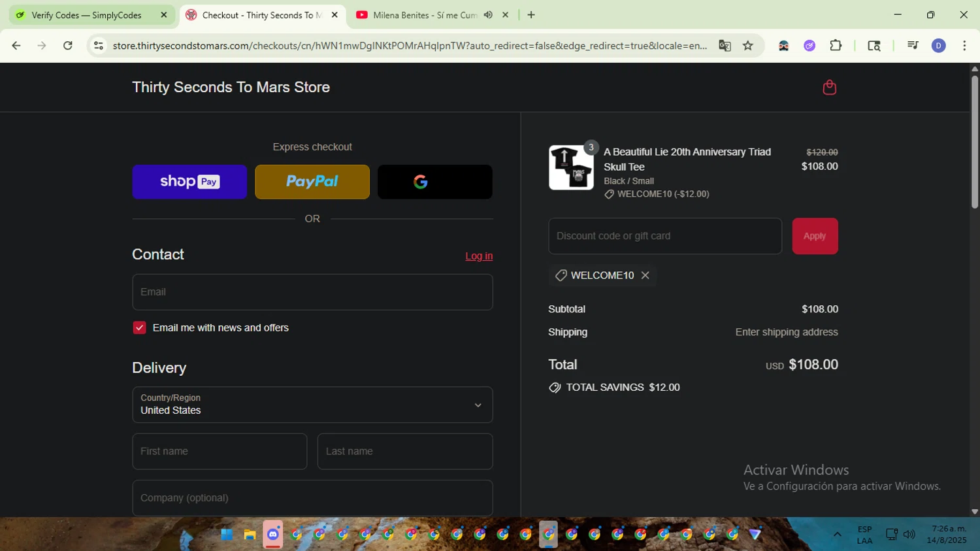The width and height of the screenshot is (980, 551).
Task: Pay with the Shop Pay button
Action: click(x=189, y=182)
